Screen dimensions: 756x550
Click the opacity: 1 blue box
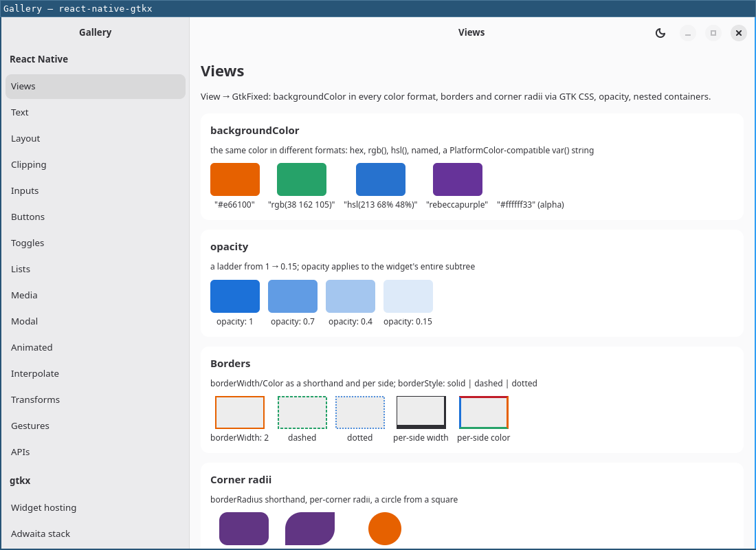(x=235, y=296)
